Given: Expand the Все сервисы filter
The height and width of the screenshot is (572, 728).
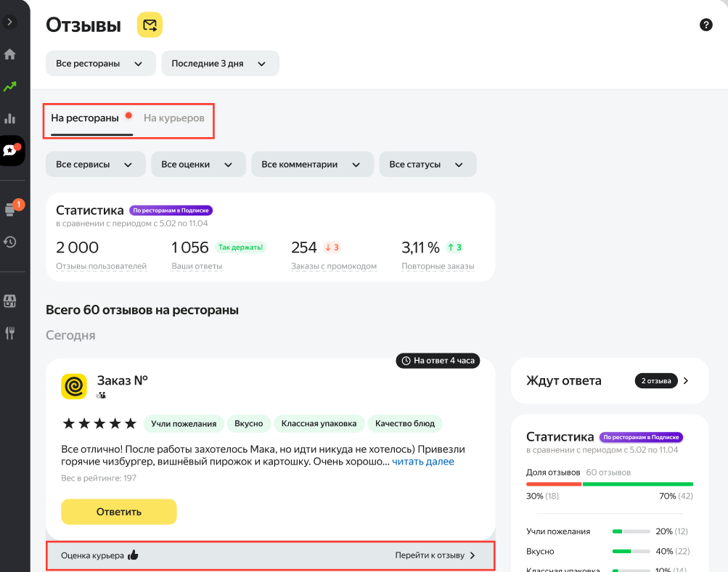Looking at the screenshot, I should pyautogui.click(x=95, y=164).
